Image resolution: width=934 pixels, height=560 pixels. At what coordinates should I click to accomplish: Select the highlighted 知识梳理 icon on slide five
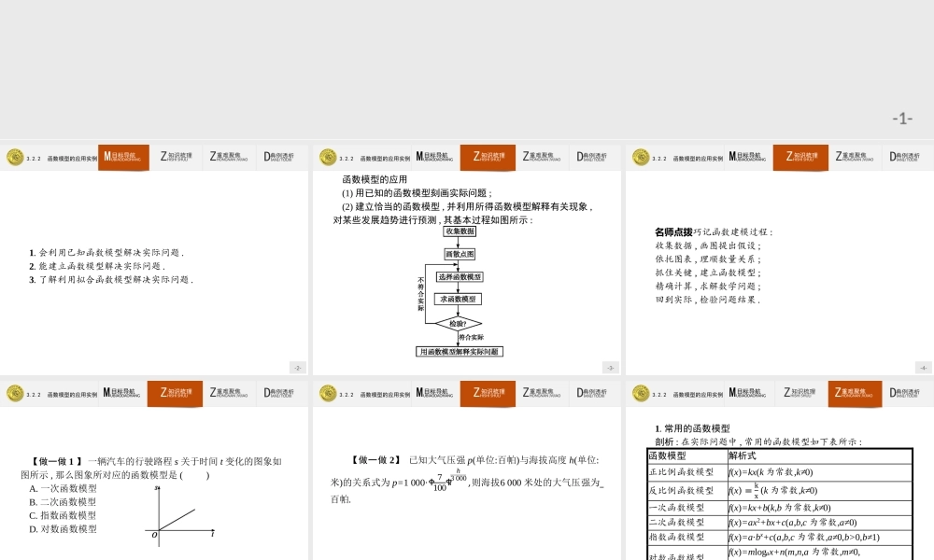coord(488,392)
